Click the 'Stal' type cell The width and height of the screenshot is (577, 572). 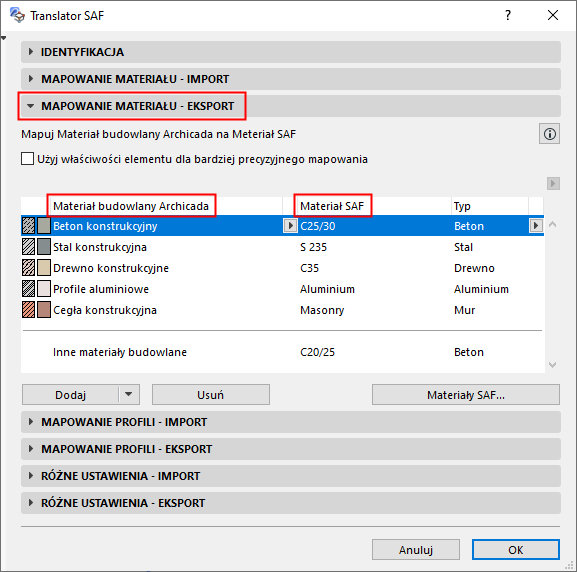(x=463, y=247)
